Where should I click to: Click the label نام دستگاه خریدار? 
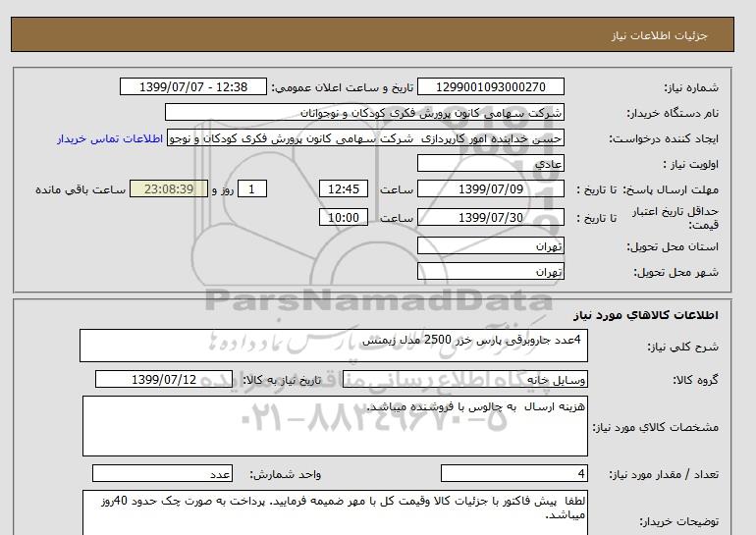point(673,113)
